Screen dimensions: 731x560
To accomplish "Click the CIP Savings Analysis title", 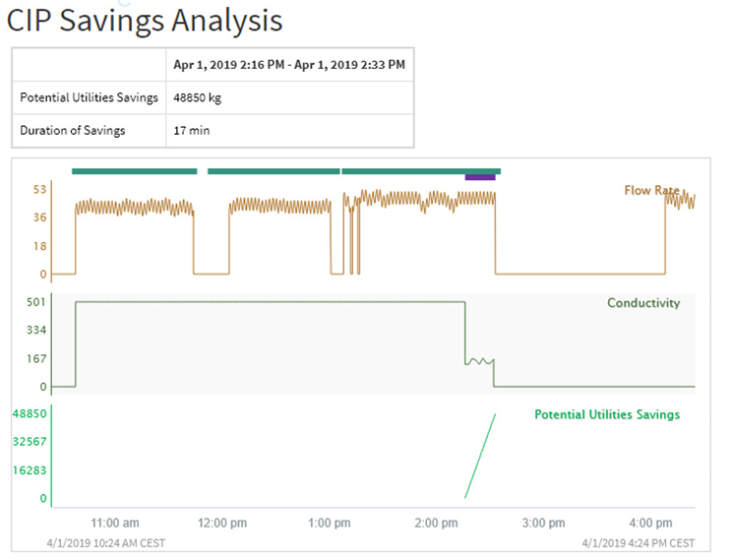I will click(145, 21).
